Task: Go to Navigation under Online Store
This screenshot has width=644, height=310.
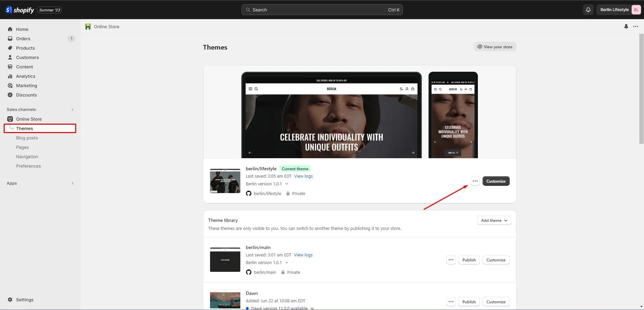Action: pyautogui.click(x=27, y=157)
